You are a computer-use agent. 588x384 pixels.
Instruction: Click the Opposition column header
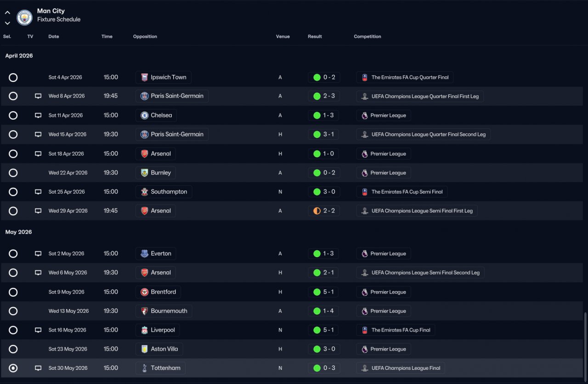pos(145,36)
